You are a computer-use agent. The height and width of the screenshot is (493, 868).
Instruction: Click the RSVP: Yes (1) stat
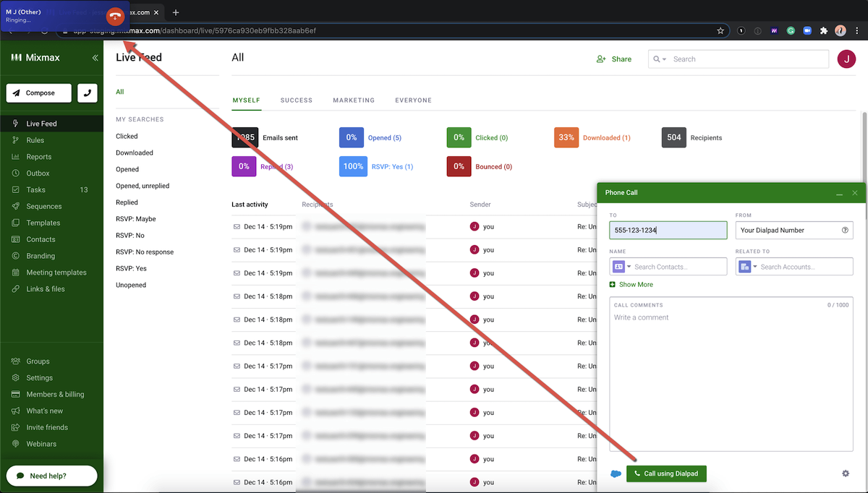(x=376, y=166)
